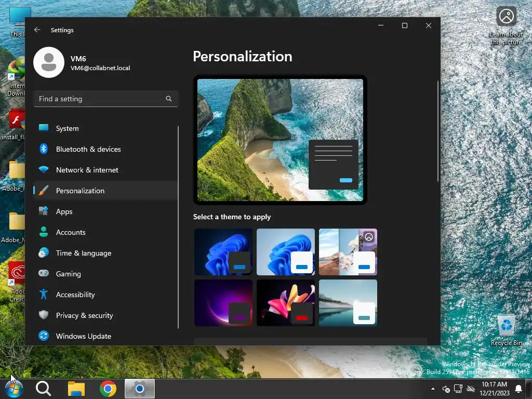Viewport: 532px width, 399px height.
Task: Apply the dark blue bloom theme
Action: pos(223,252)
